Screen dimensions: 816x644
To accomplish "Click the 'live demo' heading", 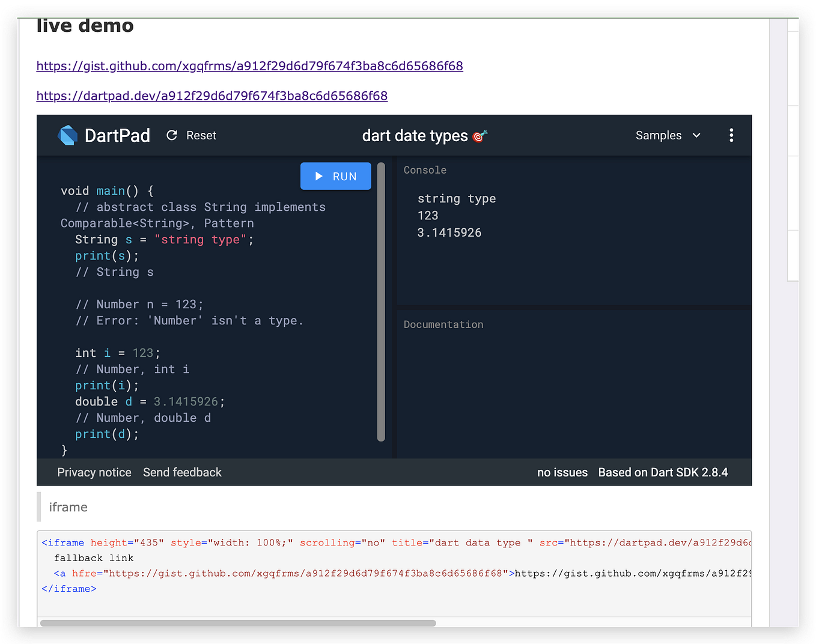I will [85, 25].
